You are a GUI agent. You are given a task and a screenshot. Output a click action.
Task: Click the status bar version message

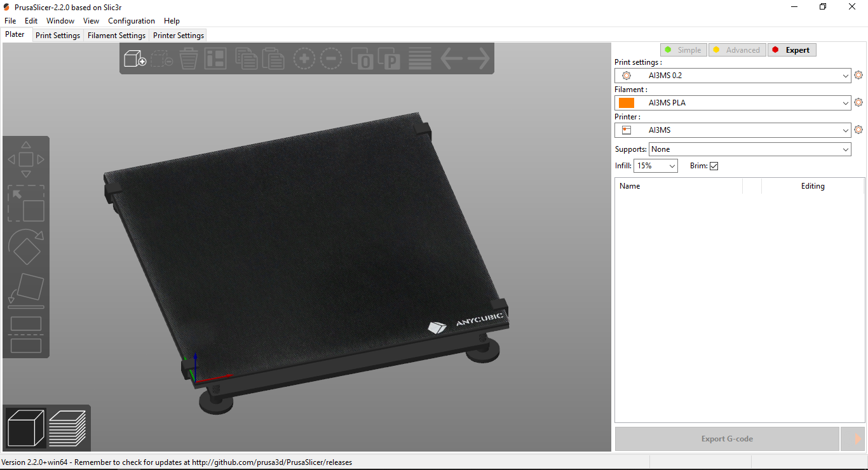tap(177, 462)
